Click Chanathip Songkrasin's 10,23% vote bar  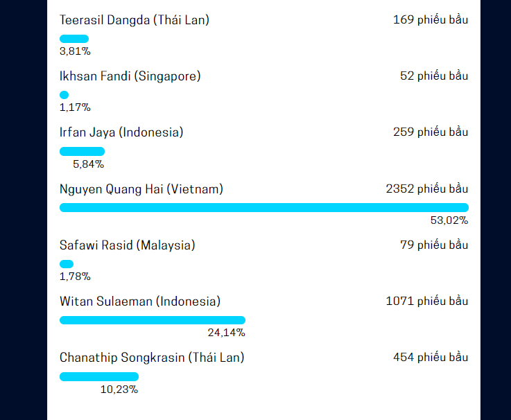click(x=99, y=376)
